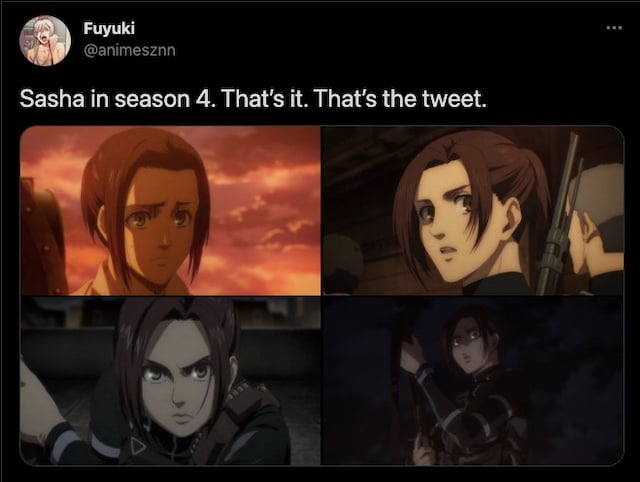
Task: Click Sasha's face in the sunset image
Action: pos(161,220)
